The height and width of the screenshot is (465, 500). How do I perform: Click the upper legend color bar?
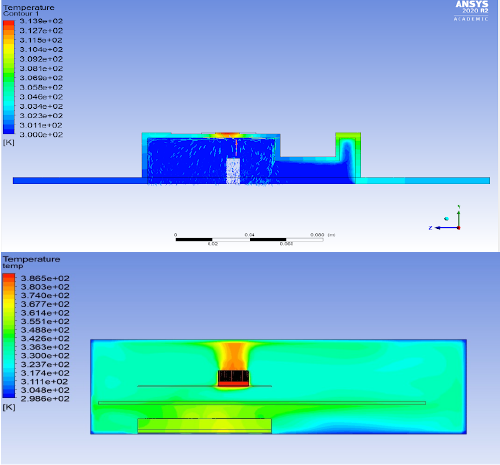[9, 77]
